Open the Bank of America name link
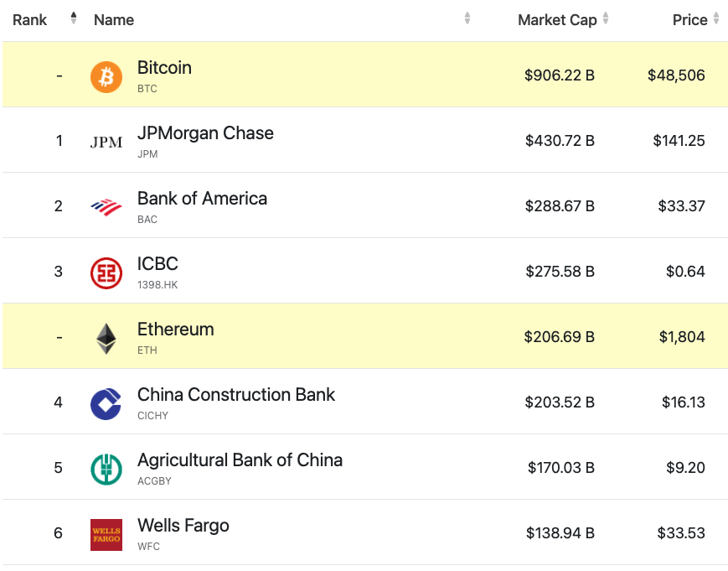Screen dimensions: 728x571 click(x=202, y=199)
